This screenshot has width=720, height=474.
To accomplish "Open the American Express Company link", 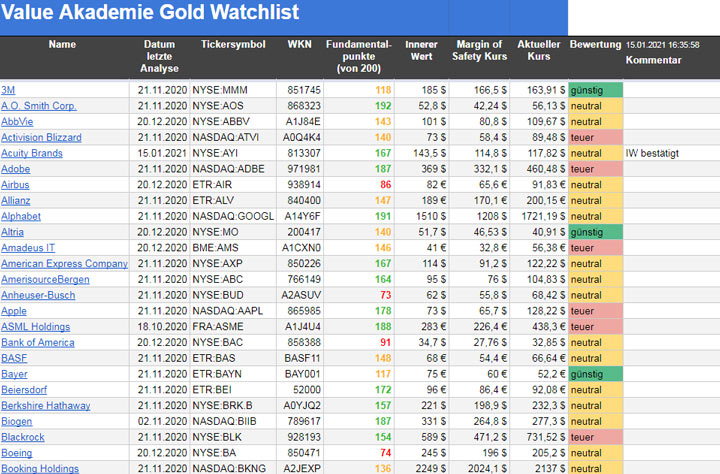I will click(x=64, y=264).
